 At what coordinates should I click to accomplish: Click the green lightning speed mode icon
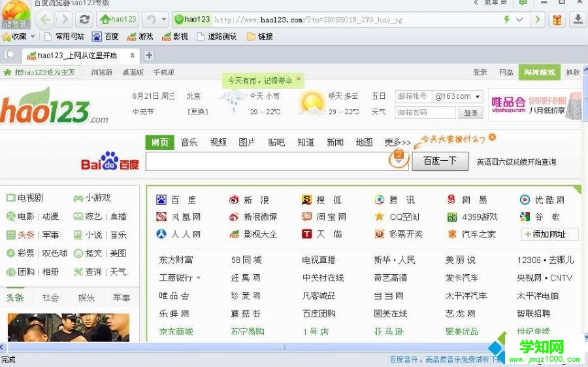(506, 20)
